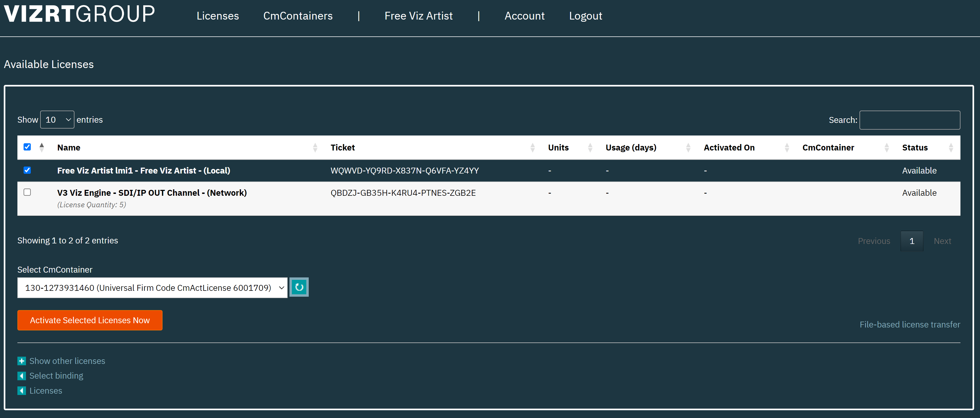Expand Show other licenses plus icon
The width and height of the screenshot is (980, 418).
(22, 361)
